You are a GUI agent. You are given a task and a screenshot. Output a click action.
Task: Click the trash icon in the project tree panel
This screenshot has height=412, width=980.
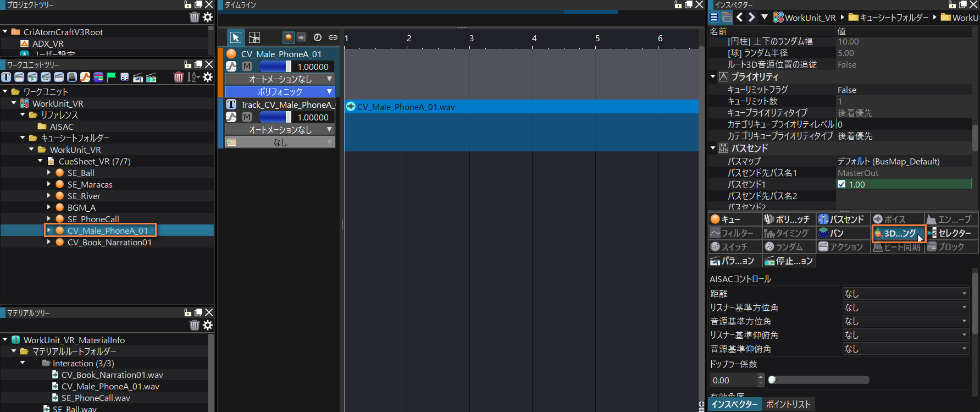coord(195,17)
